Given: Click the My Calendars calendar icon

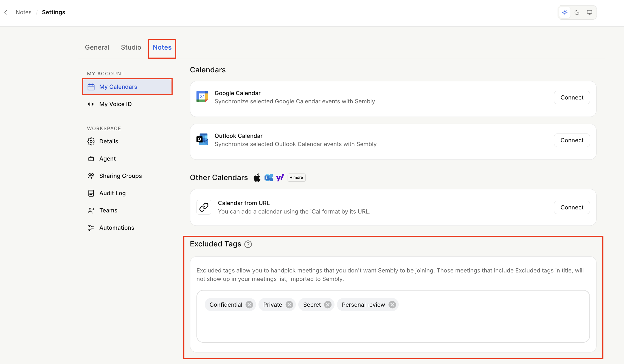Looking at the screenshot, I should (x=91, y=87).
